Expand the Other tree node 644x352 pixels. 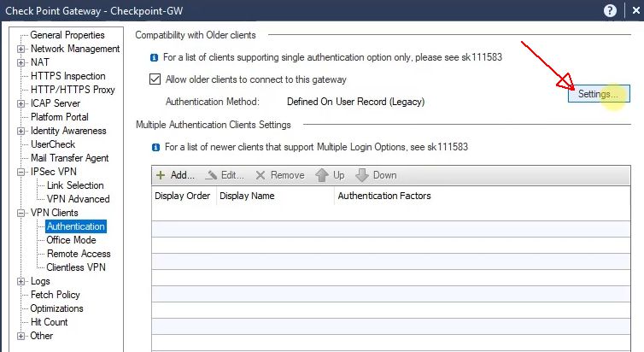[x=20, y=336]
